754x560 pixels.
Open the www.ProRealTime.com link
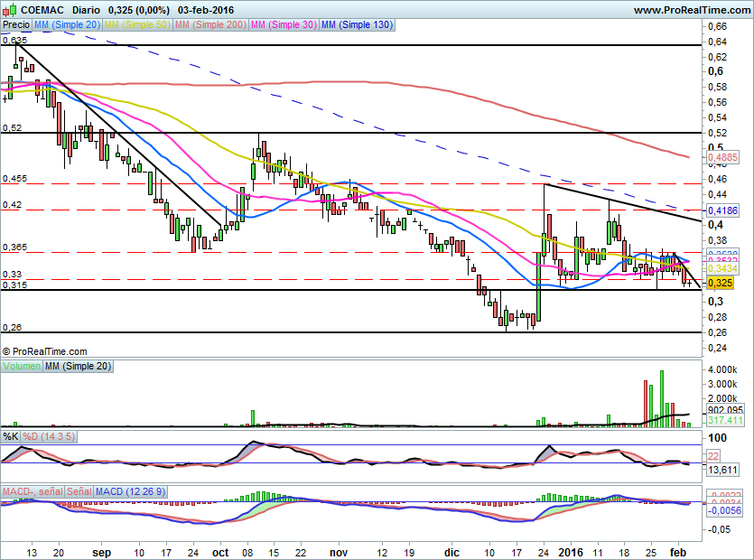pyautogui.click(x=692, y=10)
